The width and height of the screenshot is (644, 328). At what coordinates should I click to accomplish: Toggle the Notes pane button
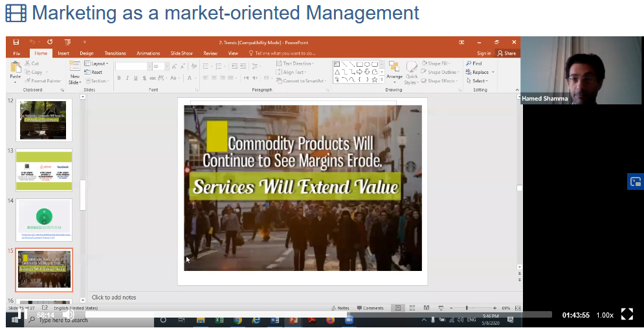pyautogui.click(x=340, y=308)
